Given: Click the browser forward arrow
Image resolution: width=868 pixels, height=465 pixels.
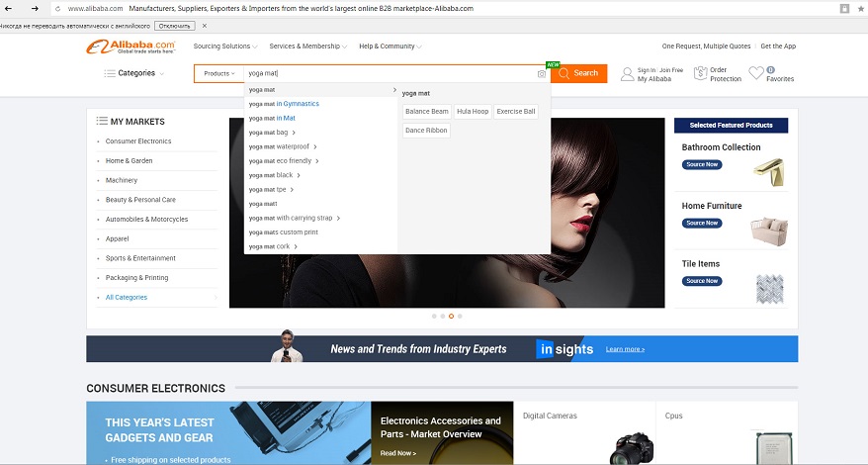Looking at the screenshot, I should (35, 8).
